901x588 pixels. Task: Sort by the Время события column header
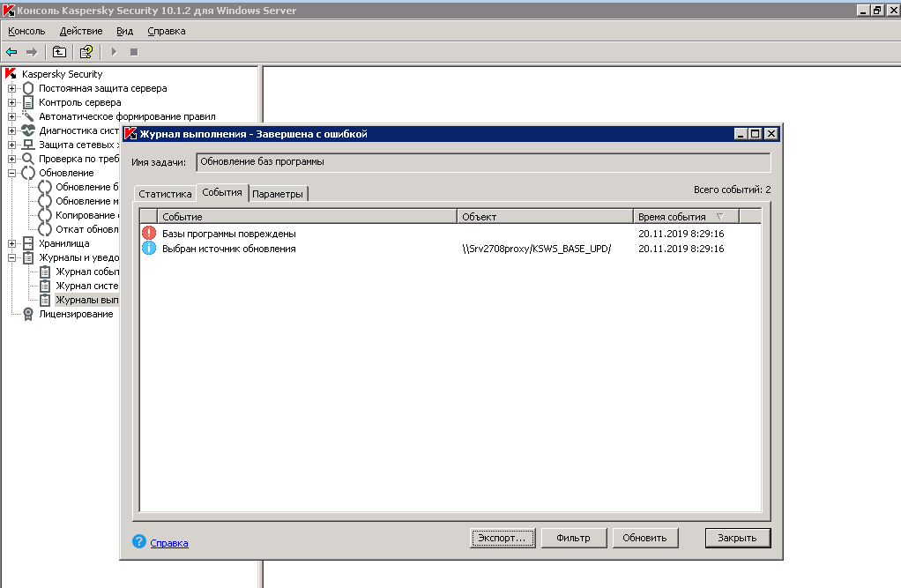pos(686,217)
